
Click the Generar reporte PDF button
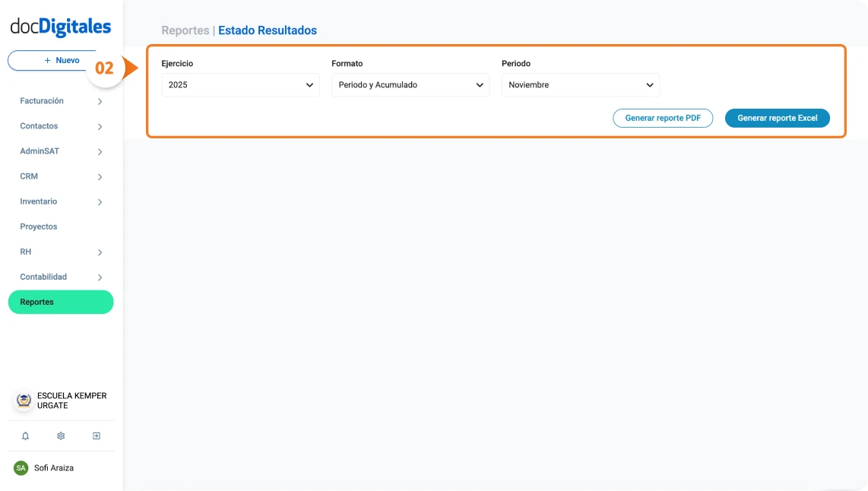point(663,118)
